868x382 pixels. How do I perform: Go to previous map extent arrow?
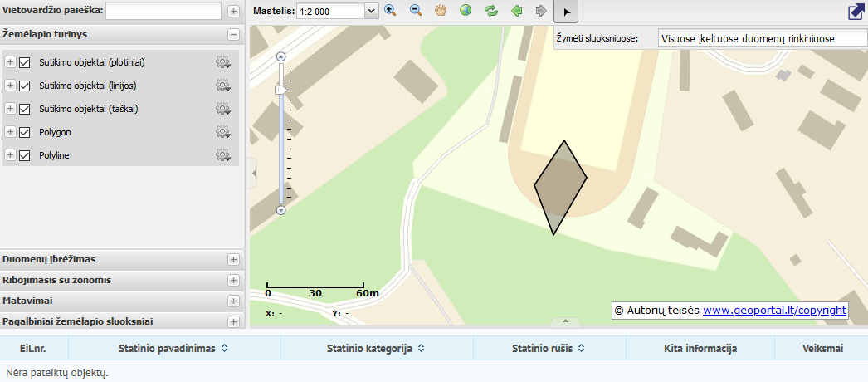(516, 11)
